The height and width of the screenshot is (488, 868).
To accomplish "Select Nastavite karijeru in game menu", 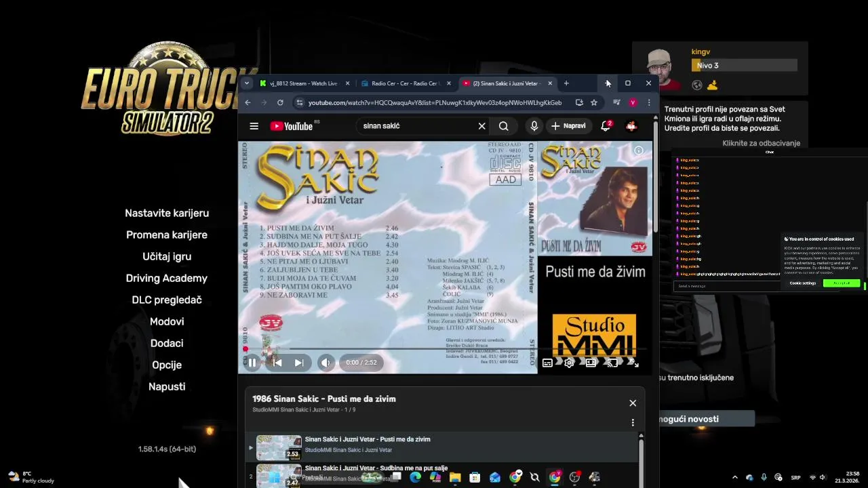I will tap(167, 213).
